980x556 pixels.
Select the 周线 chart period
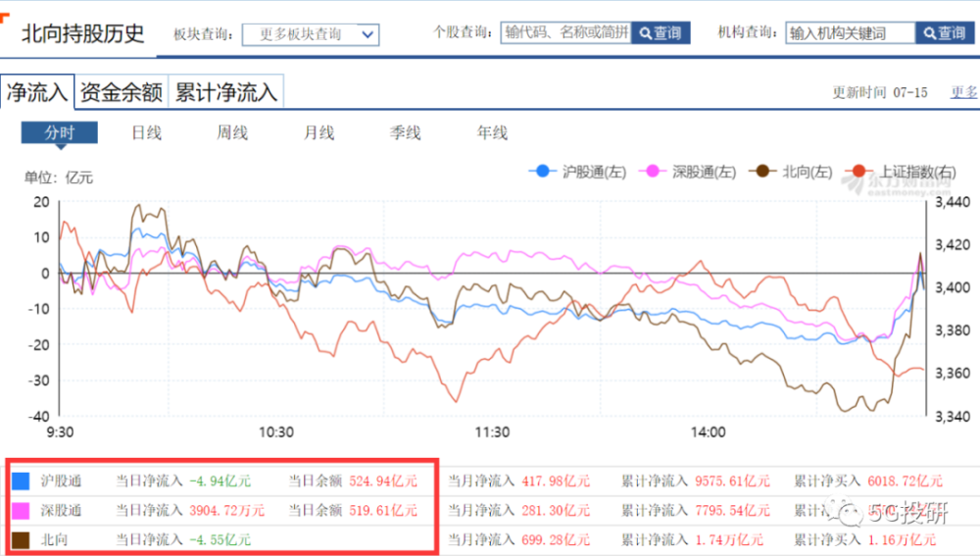pyautogui.click(x=232, y=132)
